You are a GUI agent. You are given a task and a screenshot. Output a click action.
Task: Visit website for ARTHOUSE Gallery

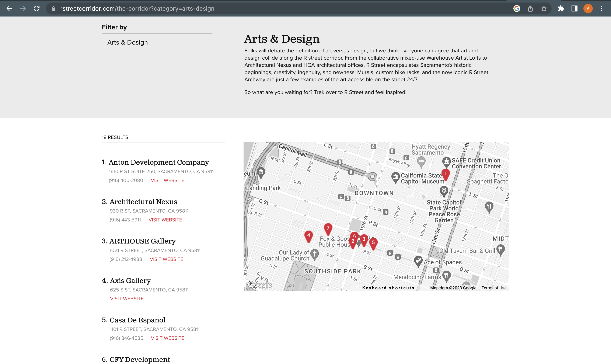tap(167, 259)
